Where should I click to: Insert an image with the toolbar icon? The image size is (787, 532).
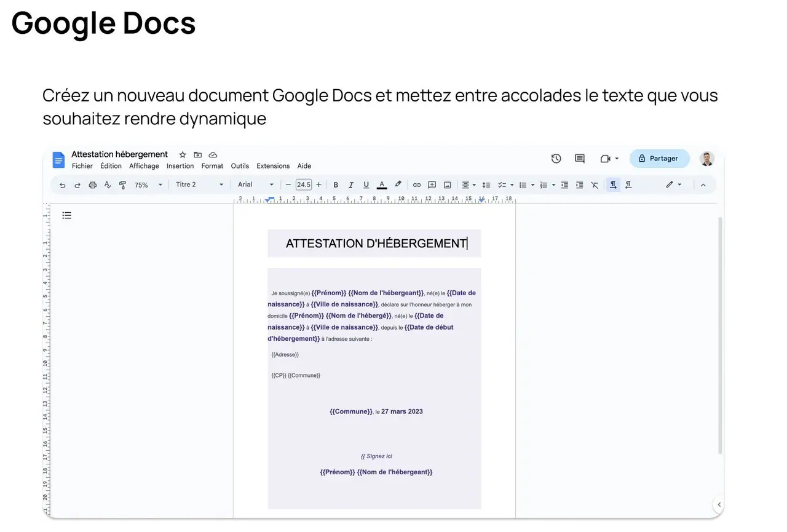tap(448, 185)
